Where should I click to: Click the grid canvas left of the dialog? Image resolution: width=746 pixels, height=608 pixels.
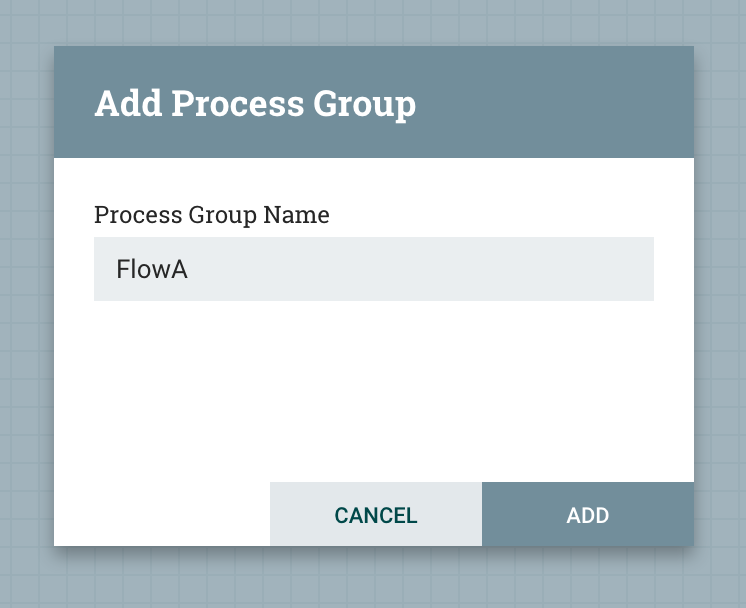pos(26,300)
